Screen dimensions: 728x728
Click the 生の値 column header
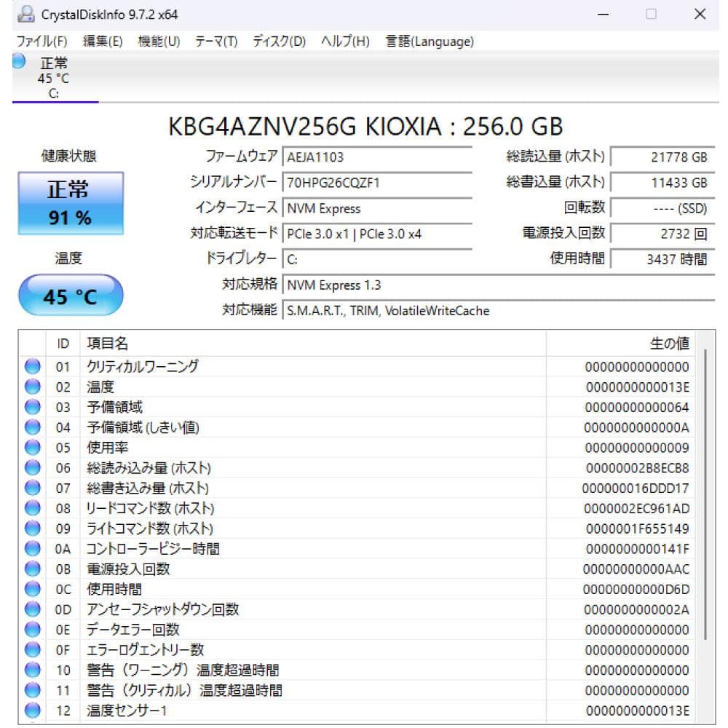pyautogui.click(x=620, y=344)
